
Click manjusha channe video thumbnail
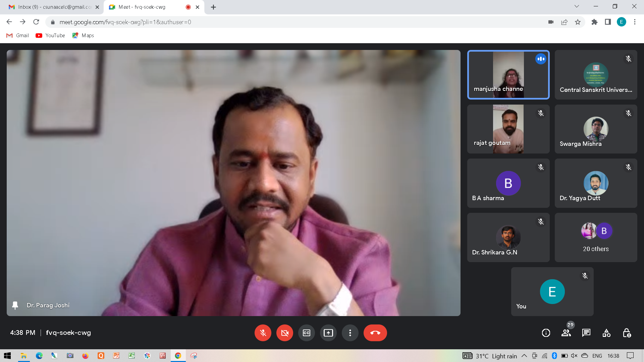point(508,75)
